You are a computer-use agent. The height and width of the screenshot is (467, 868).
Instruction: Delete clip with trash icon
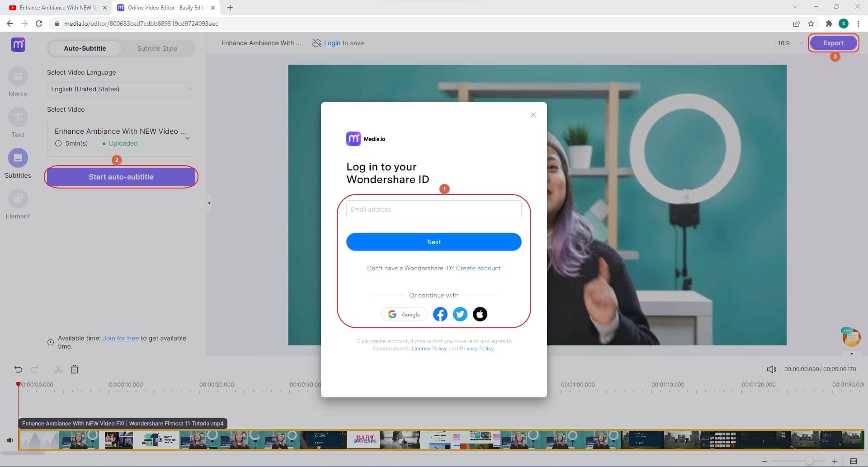(75, 369)
